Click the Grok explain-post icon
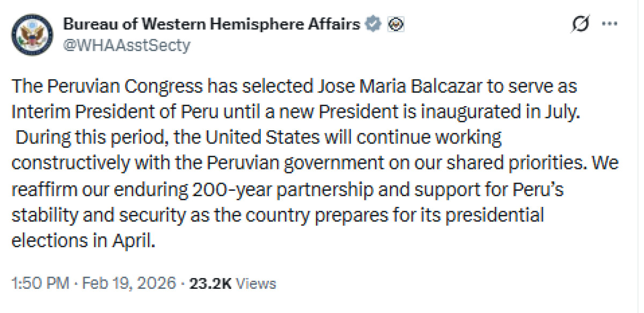Image resolution: width=644 pixels, height=313 pixels. 581,24
